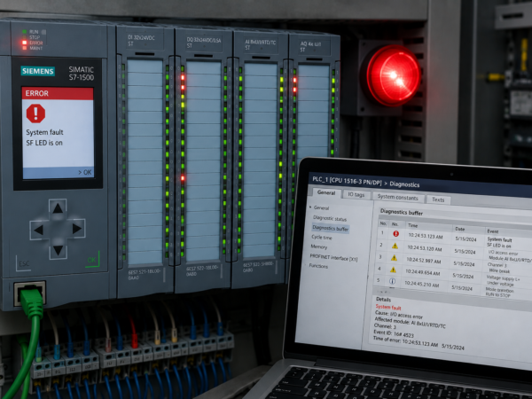Select the 'Mode transition RUN to STOP' event
Screen dimensions: 532x399
coord(499,292)
